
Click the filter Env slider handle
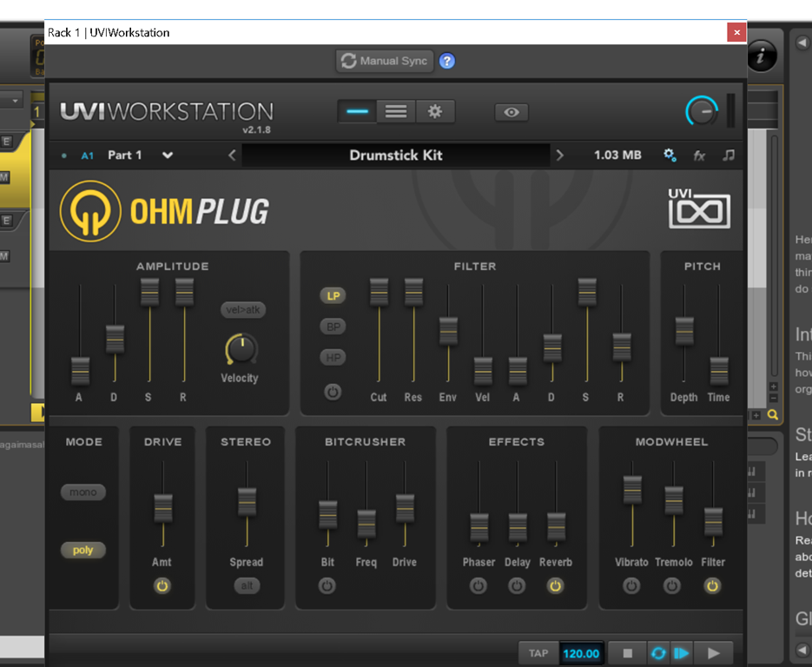448,332
